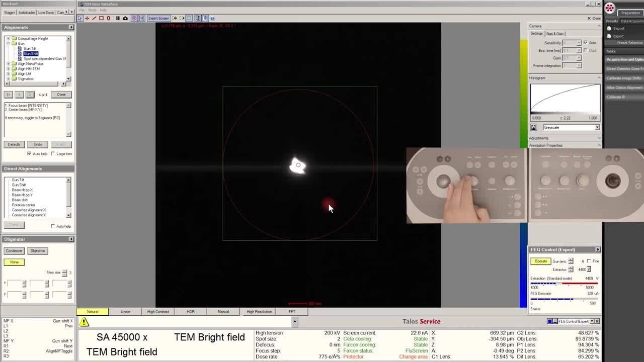Viewport: 644px width, 362px height.
Task: Click the red circle overlay toolbar icon
Action: point(134,18)
